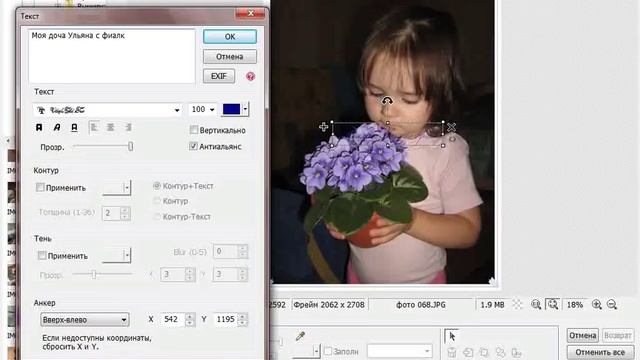Click the fit-to-window zoom icon
The image size is (640, 360).
coord(553,304)
